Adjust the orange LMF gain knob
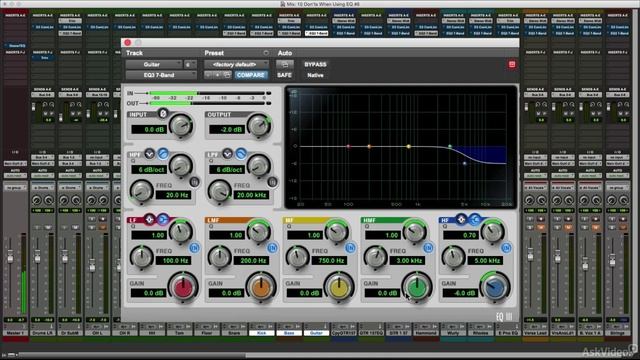Viewport: 640px width, 360px height. (261, 287)
